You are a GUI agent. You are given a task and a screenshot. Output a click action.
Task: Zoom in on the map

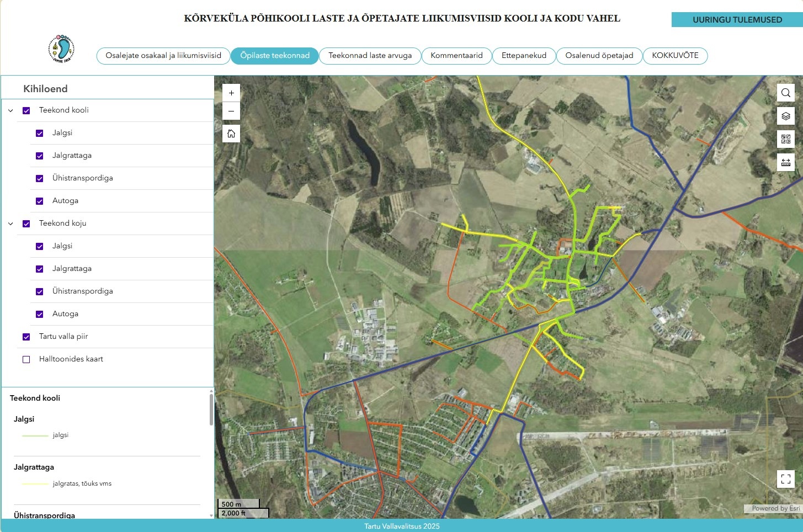click(231, 93)
